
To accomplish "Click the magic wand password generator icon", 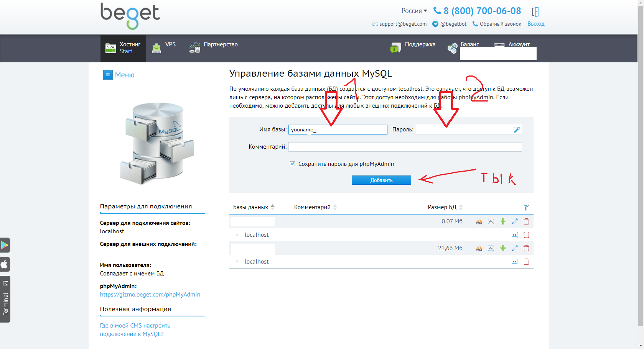I will pyautogui.click(x=517, y=130).
